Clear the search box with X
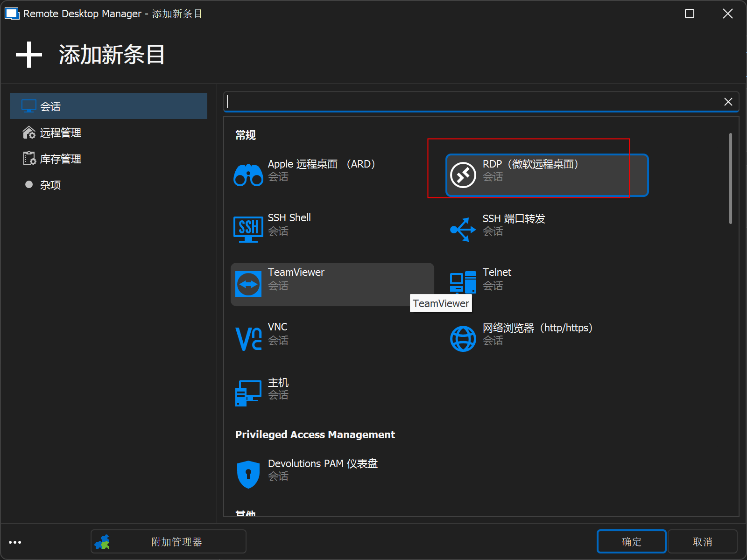 pyautogui.click(x=728, y=102)
